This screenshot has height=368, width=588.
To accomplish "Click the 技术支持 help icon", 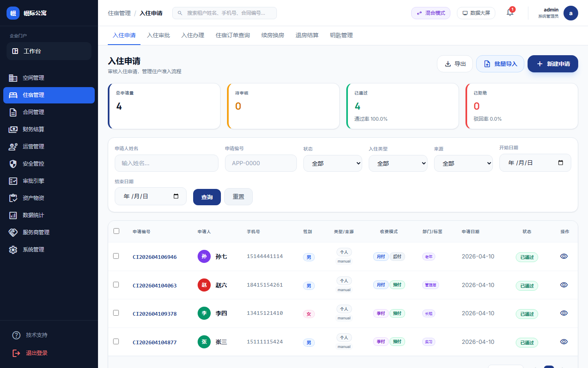I will pyautogui.click(x=16, y=335).
